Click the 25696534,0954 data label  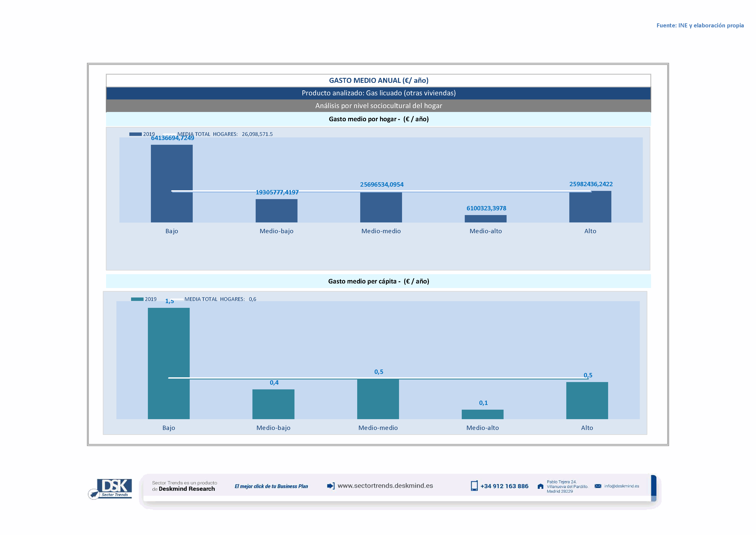tap(382, 184)
